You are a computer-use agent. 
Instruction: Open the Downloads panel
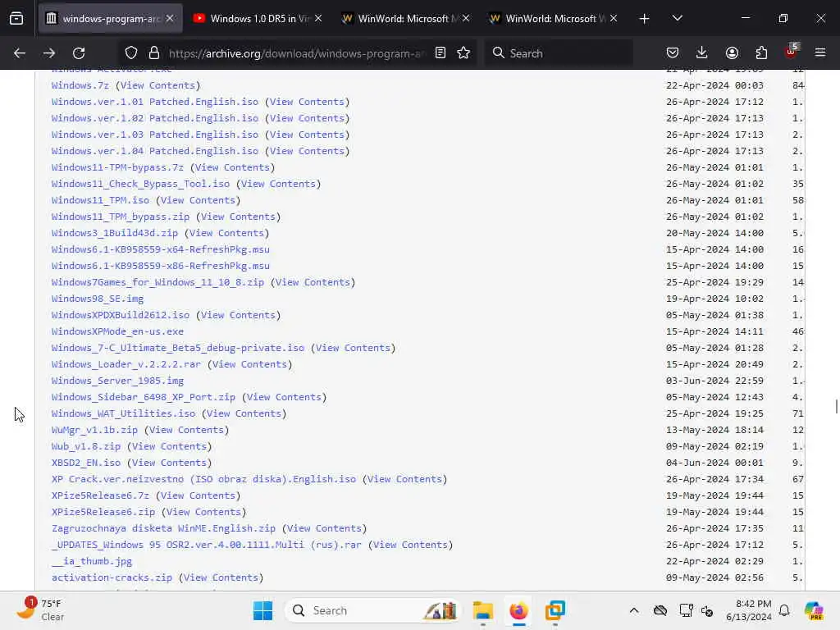click(x=702, y=53)
